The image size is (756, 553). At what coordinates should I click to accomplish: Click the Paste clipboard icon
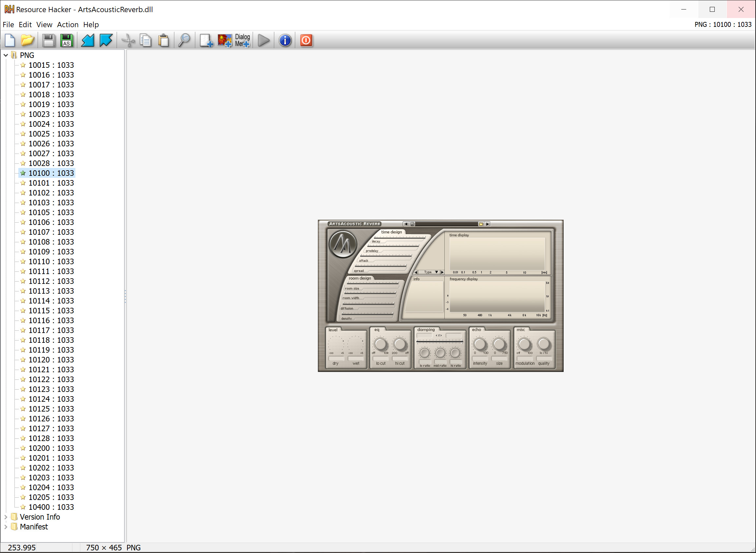pos(164,41)
